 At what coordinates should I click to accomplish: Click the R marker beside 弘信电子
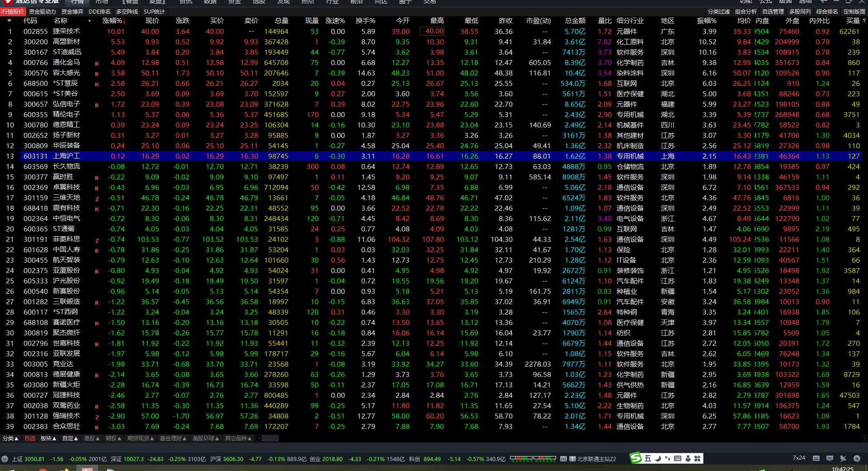[x=97, y=105]
